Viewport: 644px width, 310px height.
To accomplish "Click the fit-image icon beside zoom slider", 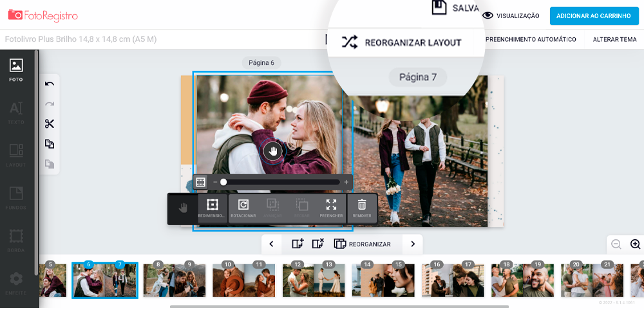I will click(x=200, y=182).
